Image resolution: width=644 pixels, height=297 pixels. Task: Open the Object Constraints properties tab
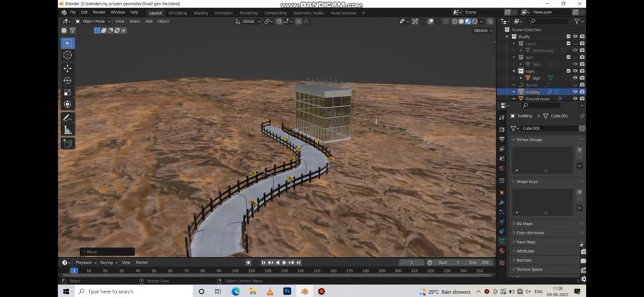(x=502, y=231)
